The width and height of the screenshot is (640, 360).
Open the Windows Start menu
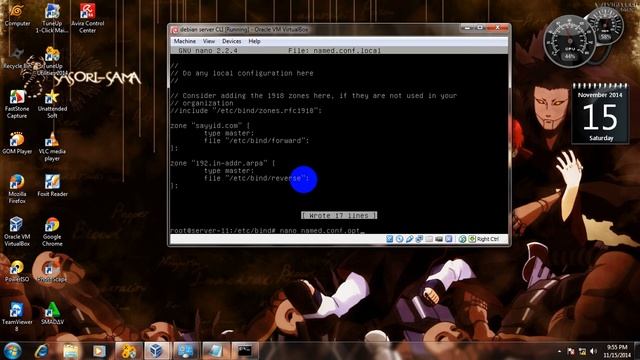[12, 351]
